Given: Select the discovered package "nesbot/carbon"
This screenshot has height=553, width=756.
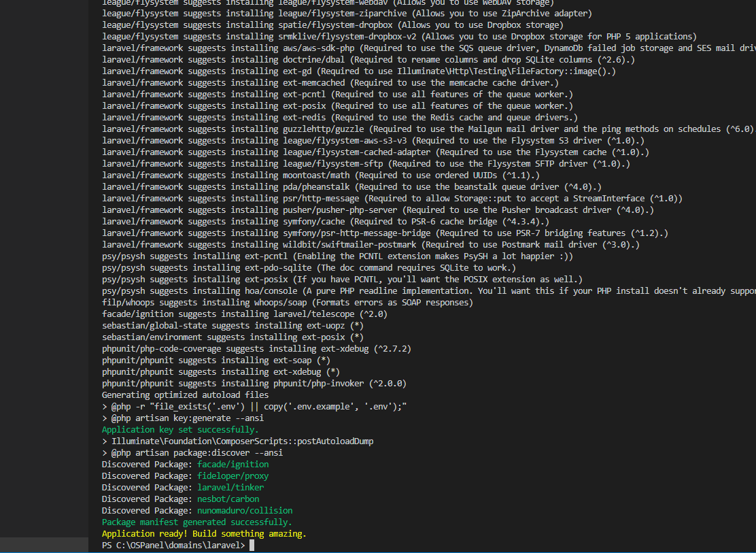Looking at the screenshot, I should point(228,499).
